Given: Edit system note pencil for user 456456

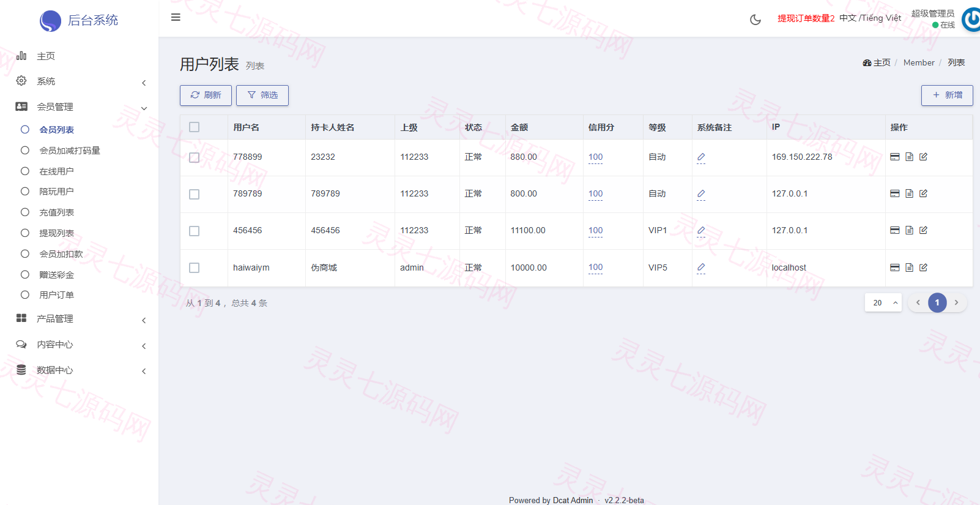Looking at the screenshot, I should click(701, 231).
